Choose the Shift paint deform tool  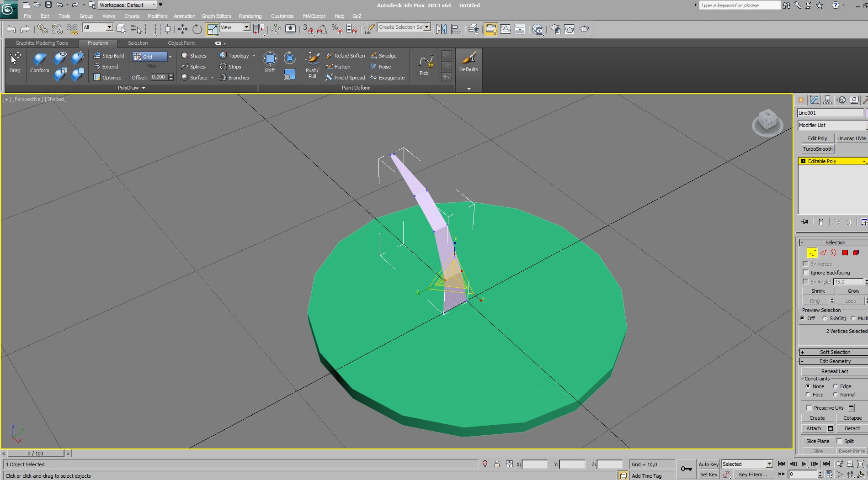pyautogui.click(x=270, y=62)
